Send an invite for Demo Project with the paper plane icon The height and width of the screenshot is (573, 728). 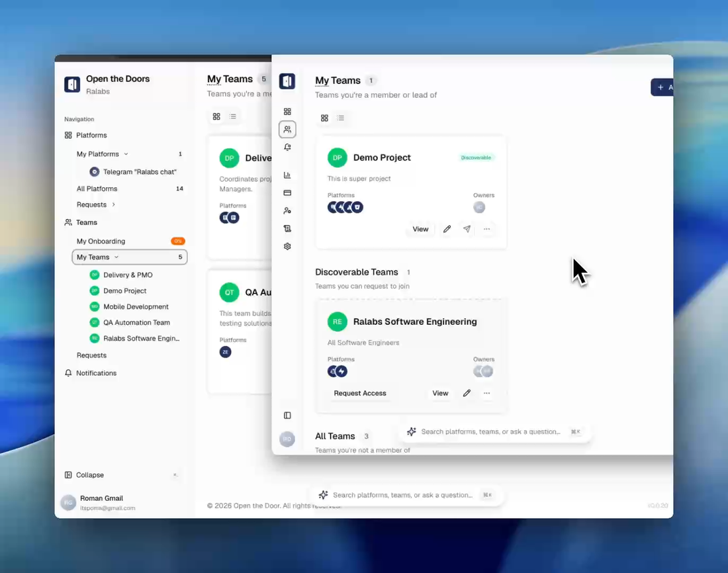tap(467, 229)
